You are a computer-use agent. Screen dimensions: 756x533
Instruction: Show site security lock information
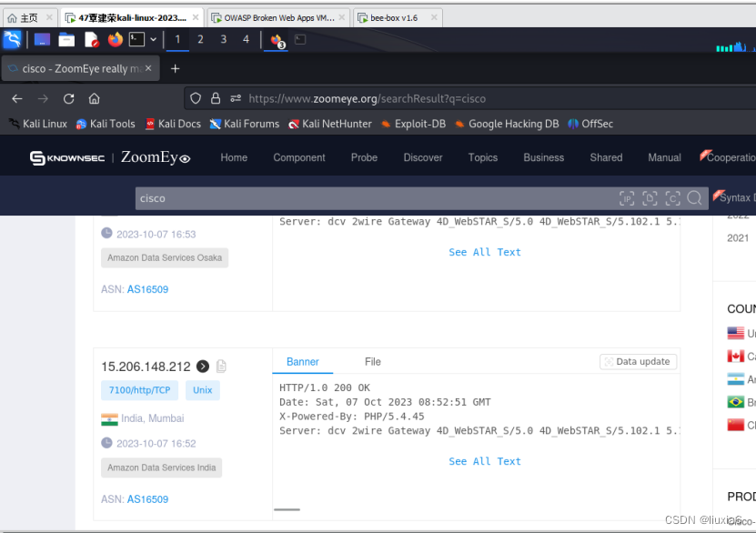[x=216, y=98]
